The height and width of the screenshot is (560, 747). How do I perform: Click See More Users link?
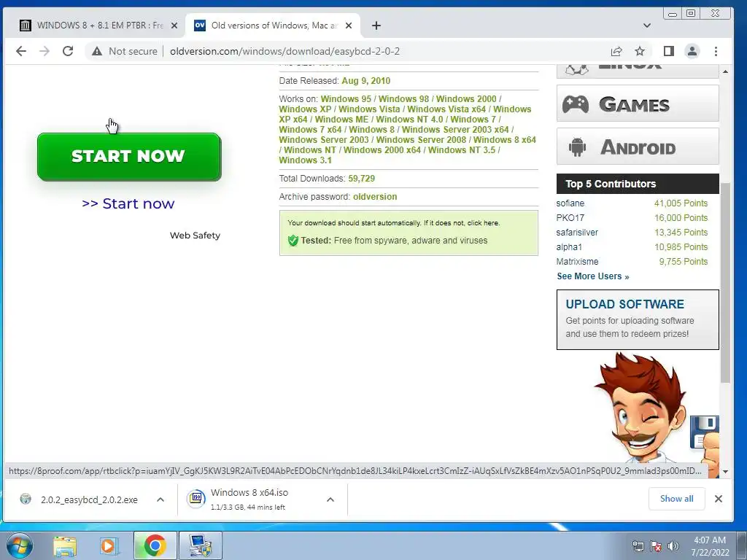click(593, 276)
